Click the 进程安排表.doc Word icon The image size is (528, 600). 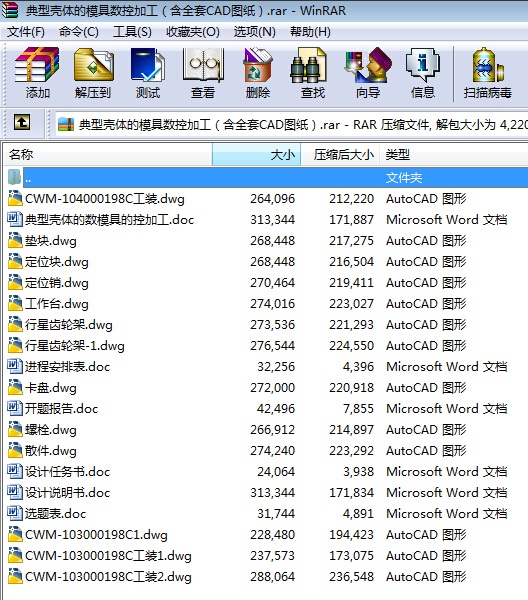15,366
